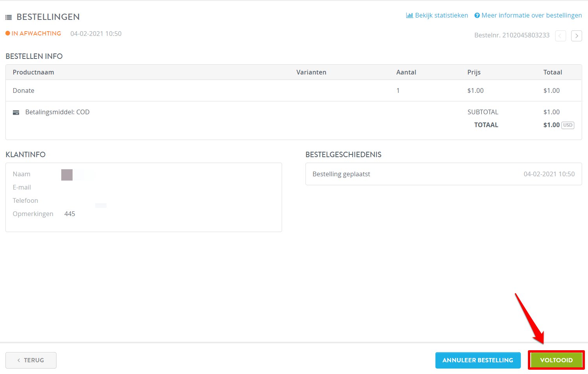Click the BESTELGESCHIEDENIS heading
The width and height of the screenshot is (588, 374).
coord(343,154)
